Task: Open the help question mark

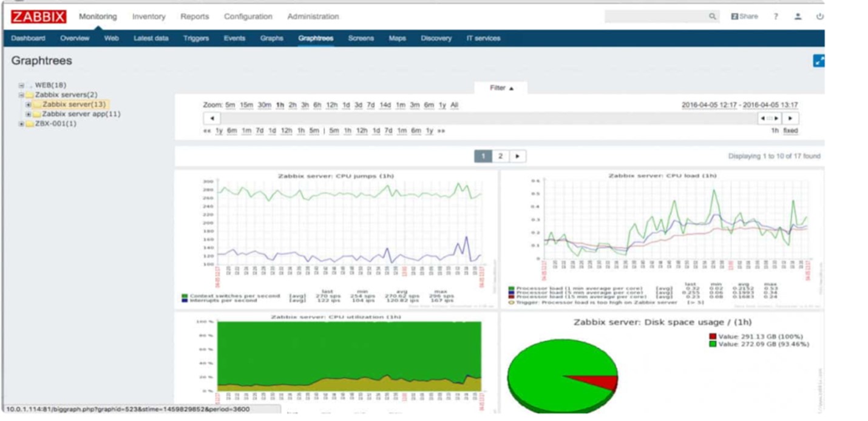Action: [776, 16]
